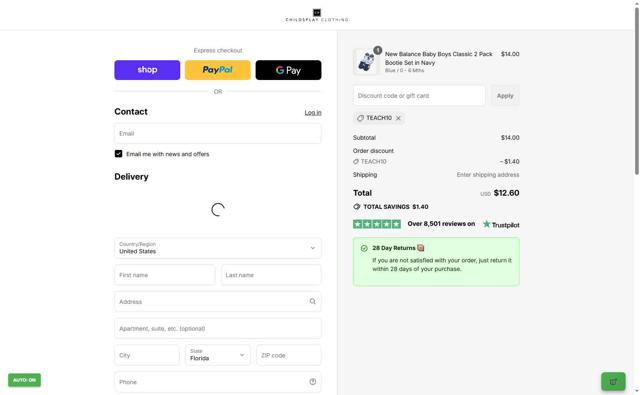Focus the Email input field
The height and width of the screenshot is (395, 640).
click(218, 133)
